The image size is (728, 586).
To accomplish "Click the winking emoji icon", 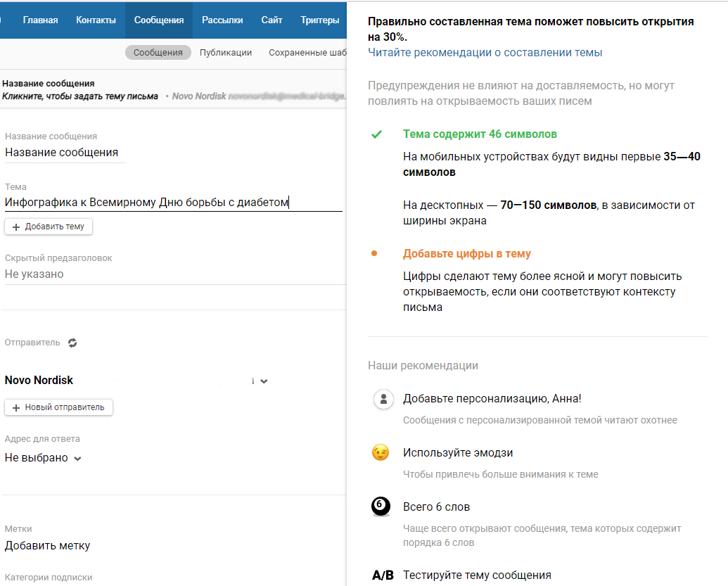I will (381, 453).
